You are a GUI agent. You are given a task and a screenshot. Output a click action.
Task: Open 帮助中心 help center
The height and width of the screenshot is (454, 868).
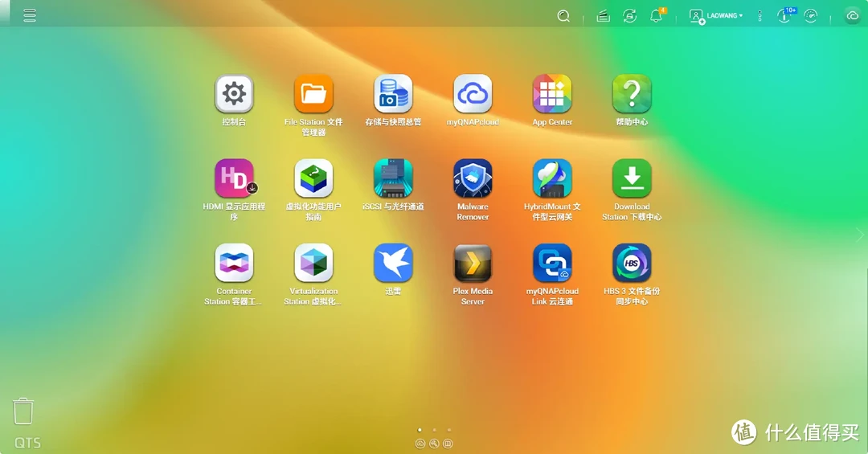[x=632, y=93]
